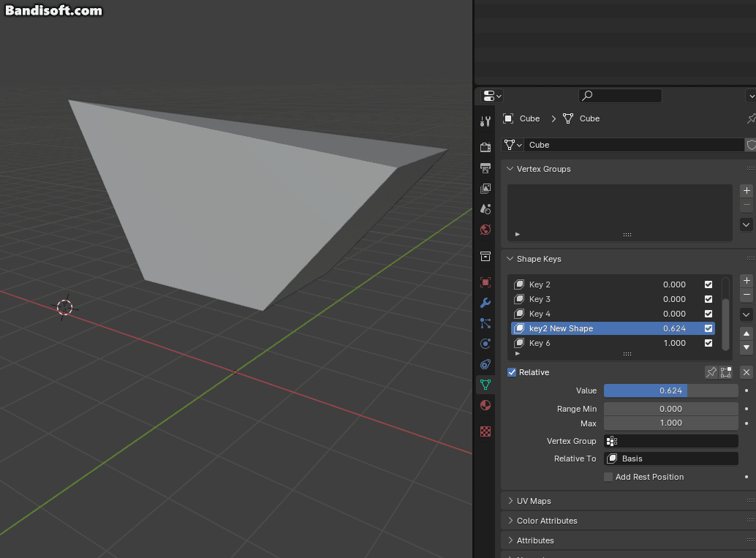756x558 pixels.
Task: Click the 3D cursor in the viewport
Action: 64,307
